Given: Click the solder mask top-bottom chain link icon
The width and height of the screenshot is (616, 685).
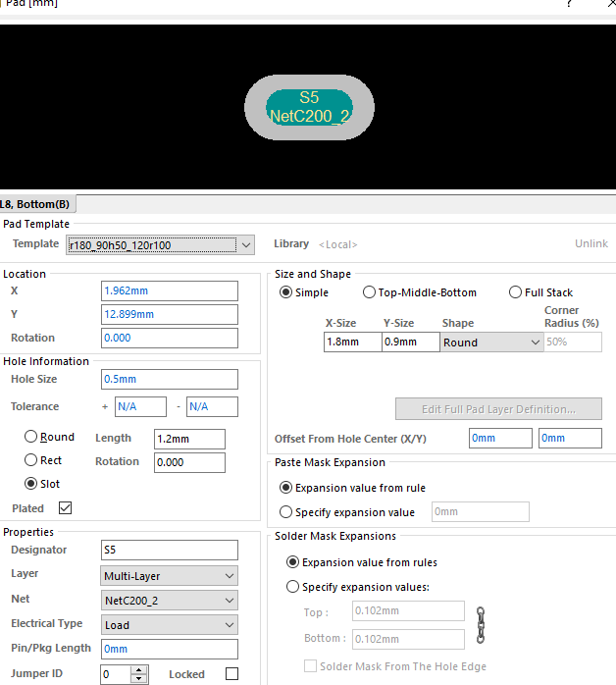Looking at the screenshot, I should [481, 625].
